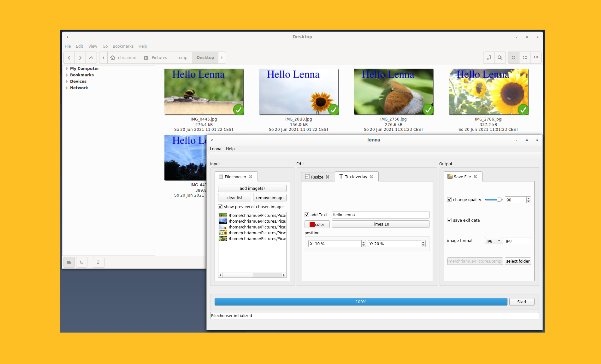Go up to the parent folder
Image resolution: width=601 pixels, height=364 pixels.
click(x=91, y=58)
